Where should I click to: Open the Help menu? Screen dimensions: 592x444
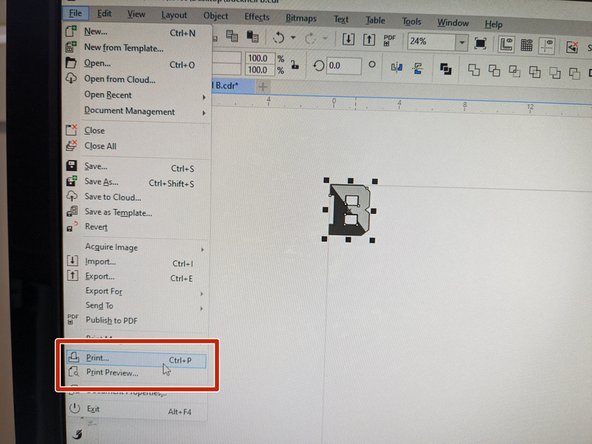pyautogui.click(x=493, y=25)
